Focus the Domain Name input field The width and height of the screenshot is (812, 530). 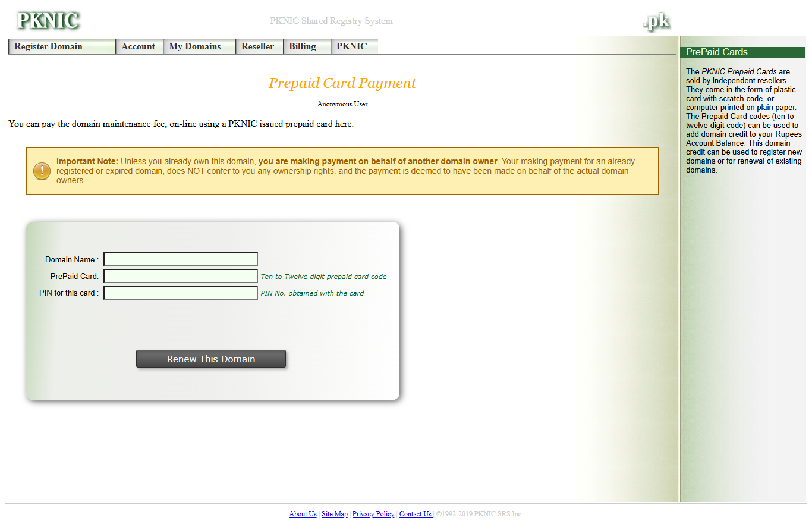click(x=181, y=259)
